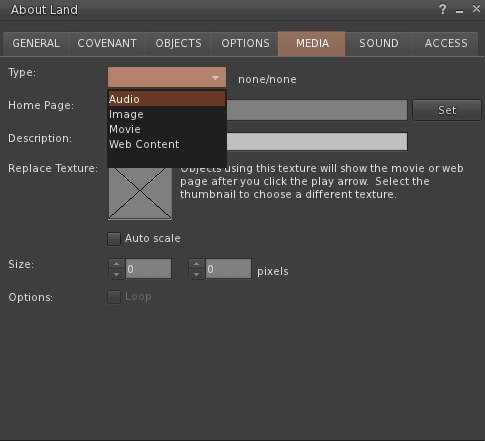The height and width of the screenshot is (441, 485).
Task: Toggle the Loop option checkbox
Action: tap(114, 297)
